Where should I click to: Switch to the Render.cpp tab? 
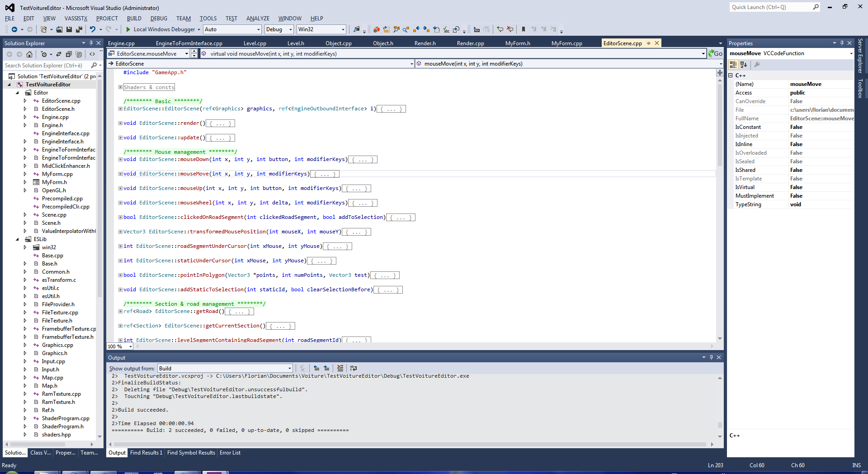[470, 43]
